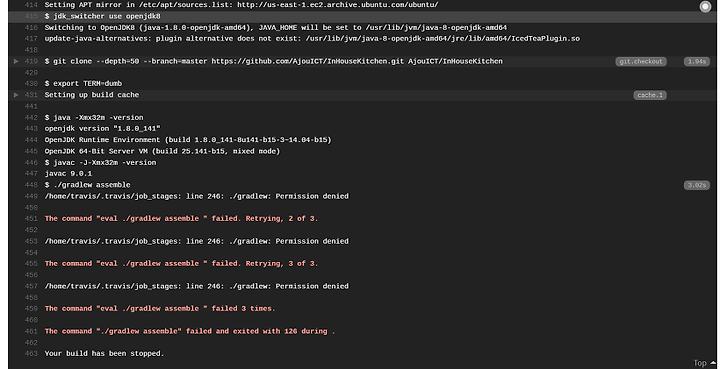Select line number 449

(x=31, y=196)
